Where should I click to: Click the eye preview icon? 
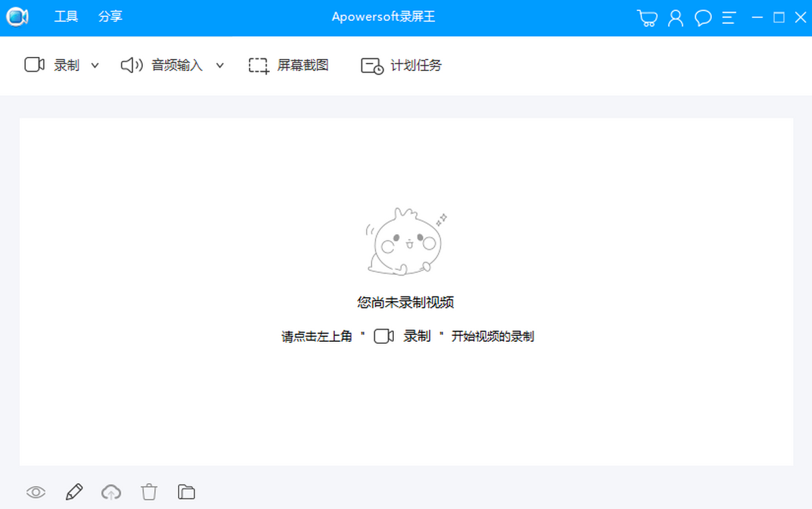(36, 492)
